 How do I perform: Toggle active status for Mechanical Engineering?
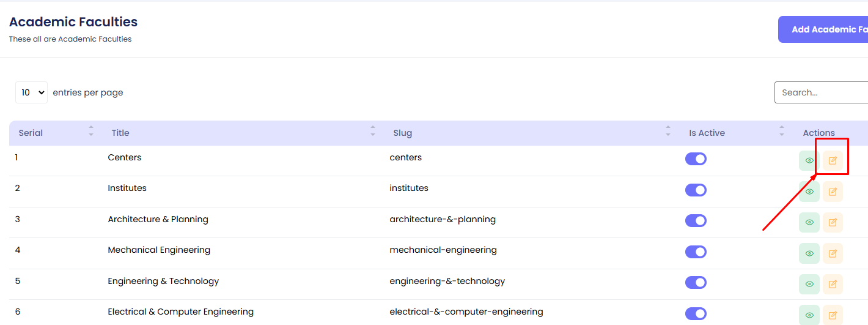pyautogui.click(x=696, y=252)
